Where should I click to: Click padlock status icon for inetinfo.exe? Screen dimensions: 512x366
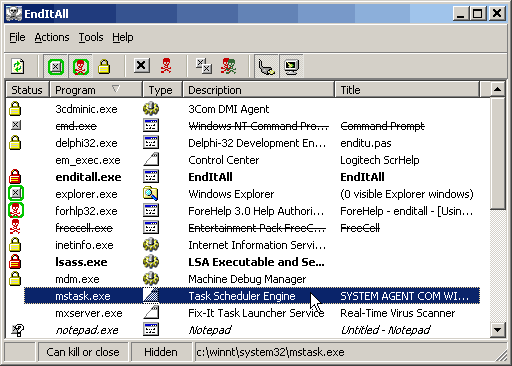15,245
